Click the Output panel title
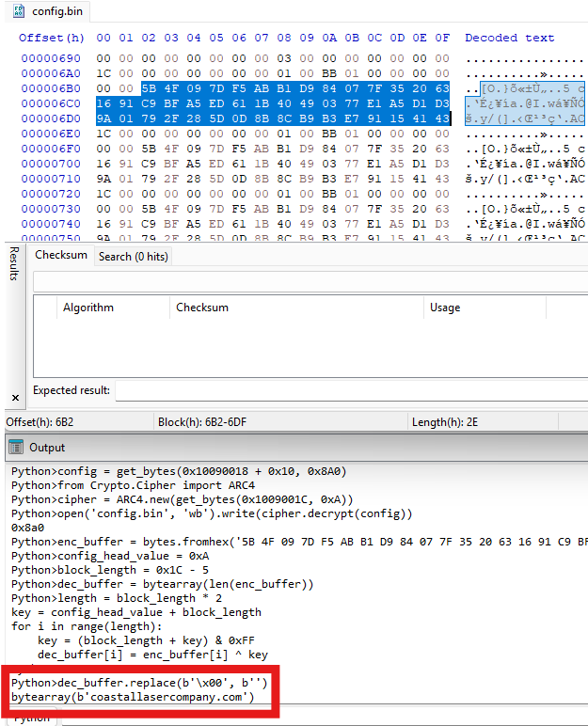Viewport: 588px width, 726px height. tap(47, 448)
